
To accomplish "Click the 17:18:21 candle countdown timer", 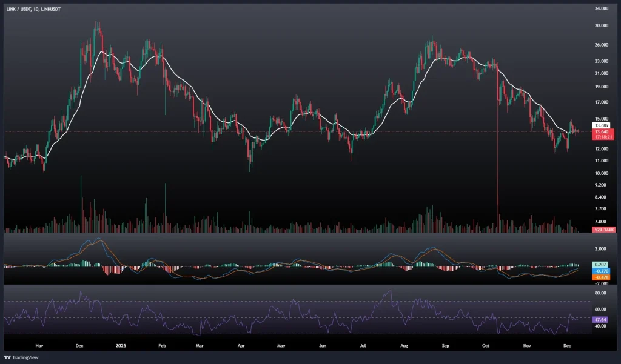I will [x=601, y=137].
